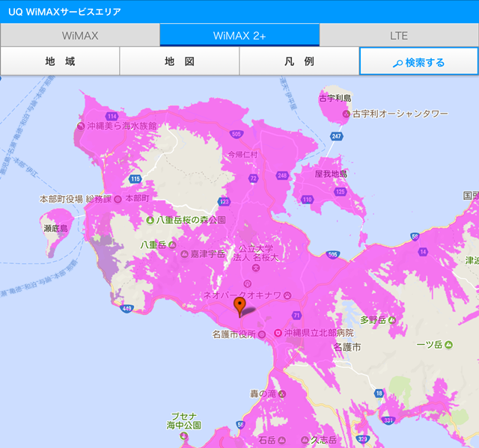Click the 轟の滝 waterfall icon

[x=282, y=394]
